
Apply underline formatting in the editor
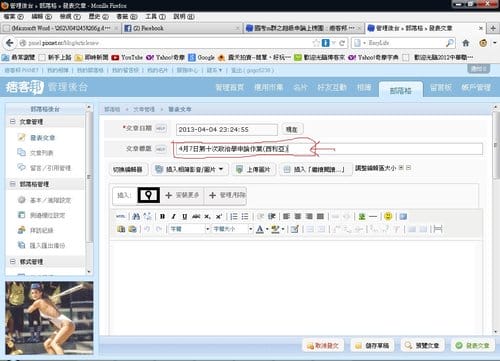pos(185,216)
